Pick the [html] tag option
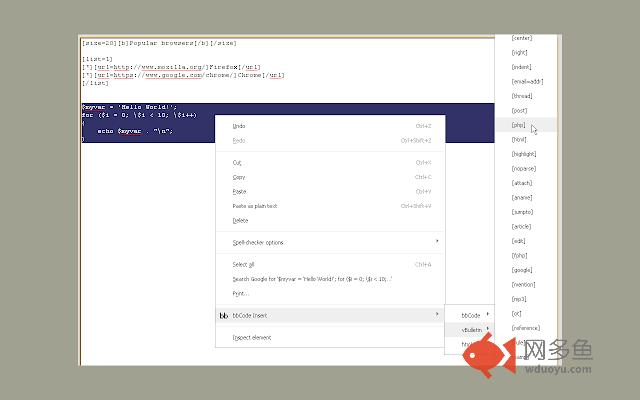 (x=519, y=140)
